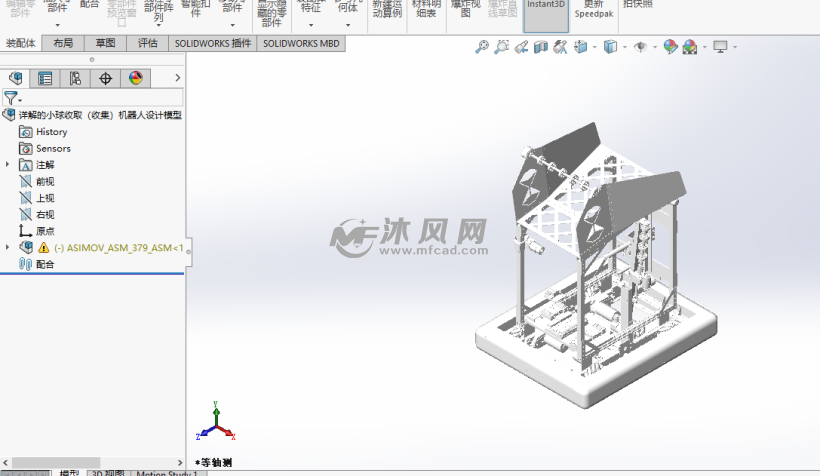Switch to the FeatureManager design tree tab
Screen dimensions: 820x476
(15, 78)
